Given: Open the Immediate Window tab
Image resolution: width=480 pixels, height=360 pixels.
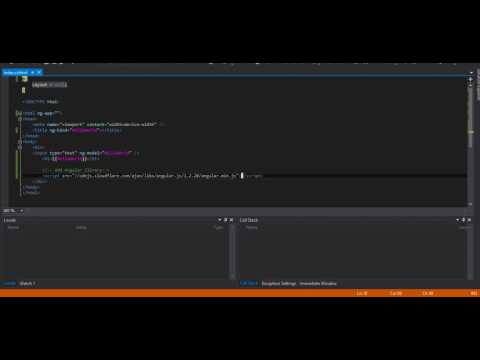Looking at the screenshot, I should coord(318,283).
